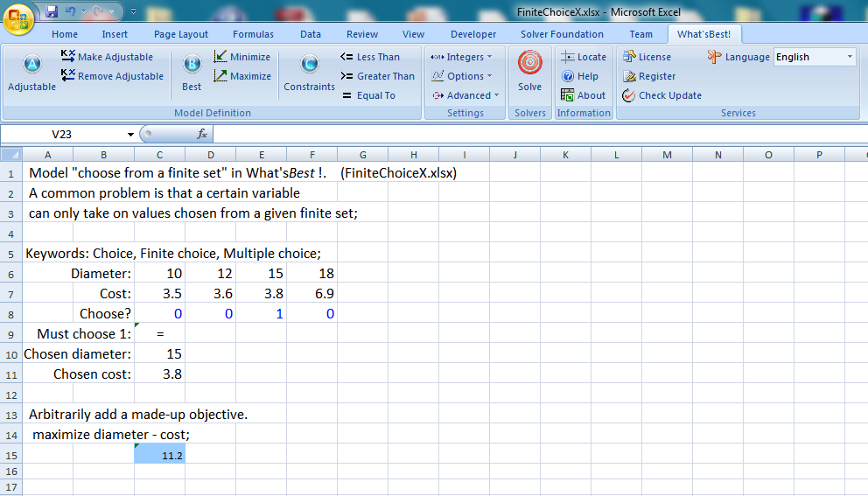Click the 'Must choose 1:' label cell
This screenshot has height=496, width=868.
coord(84,334)
